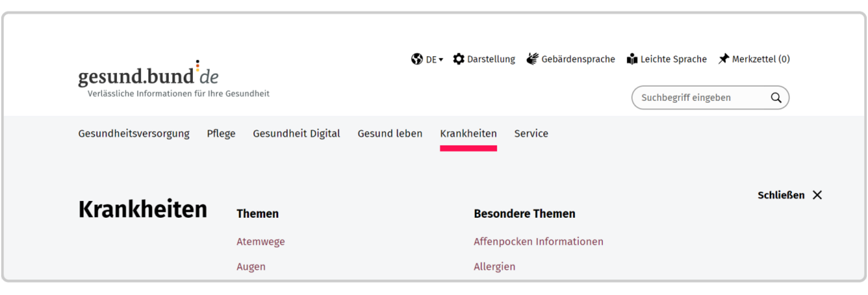Click the Leichte Sprache reading icon

coord(632,59)
